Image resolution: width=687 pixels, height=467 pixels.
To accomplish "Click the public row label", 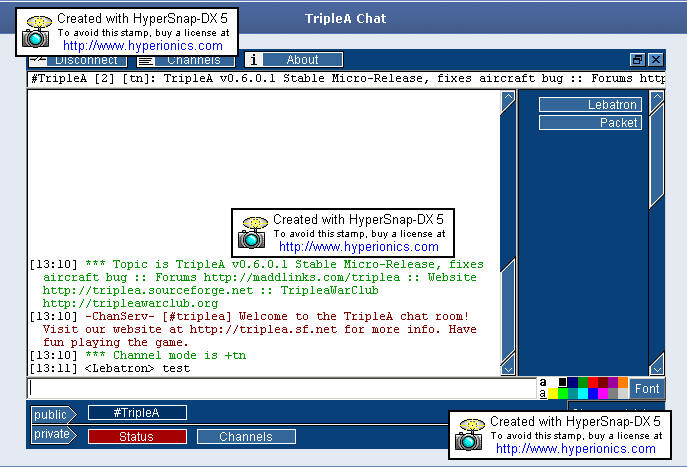I will click(x=53, y=414).
